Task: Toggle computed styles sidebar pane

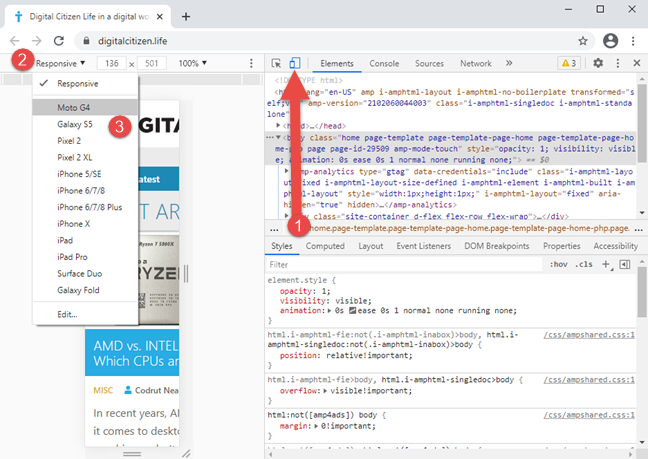Action: coord(625,264)
